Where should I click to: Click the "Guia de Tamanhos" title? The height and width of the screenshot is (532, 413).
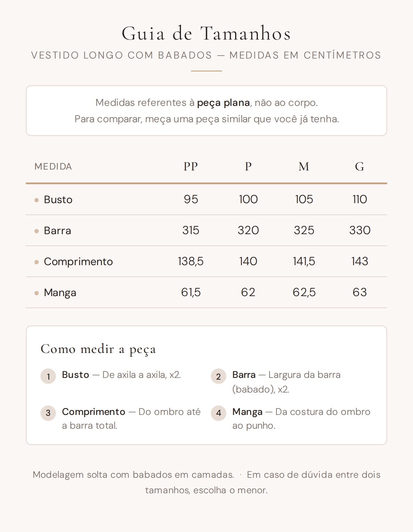tap(206, 34)
